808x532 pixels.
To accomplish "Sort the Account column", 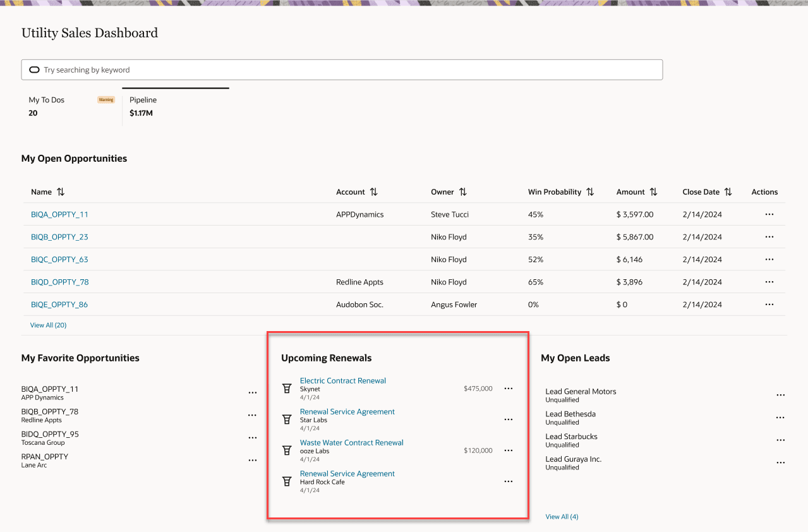I will 373,192.
